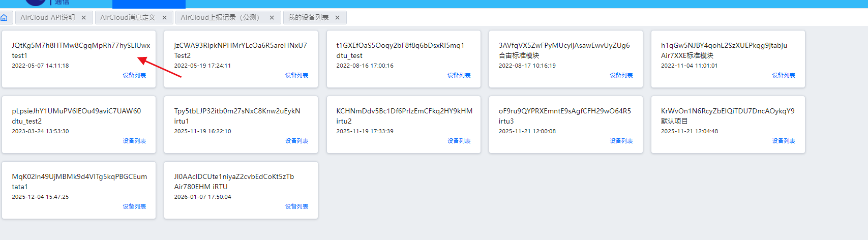Close the 我的设备列表 tab
Viewport: 868px width, 240px height.
pyautogui.click(x=338, y=18)
